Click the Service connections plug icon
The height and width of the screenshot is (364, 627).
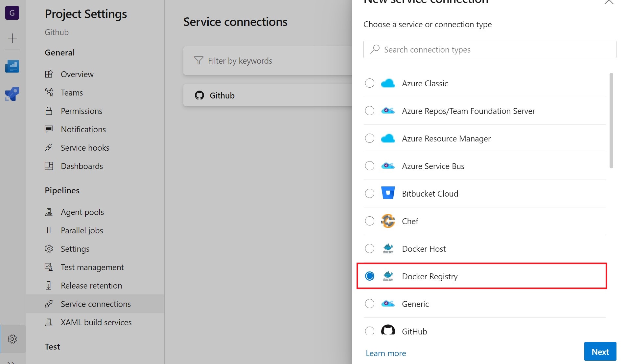[x=49, y=304]
